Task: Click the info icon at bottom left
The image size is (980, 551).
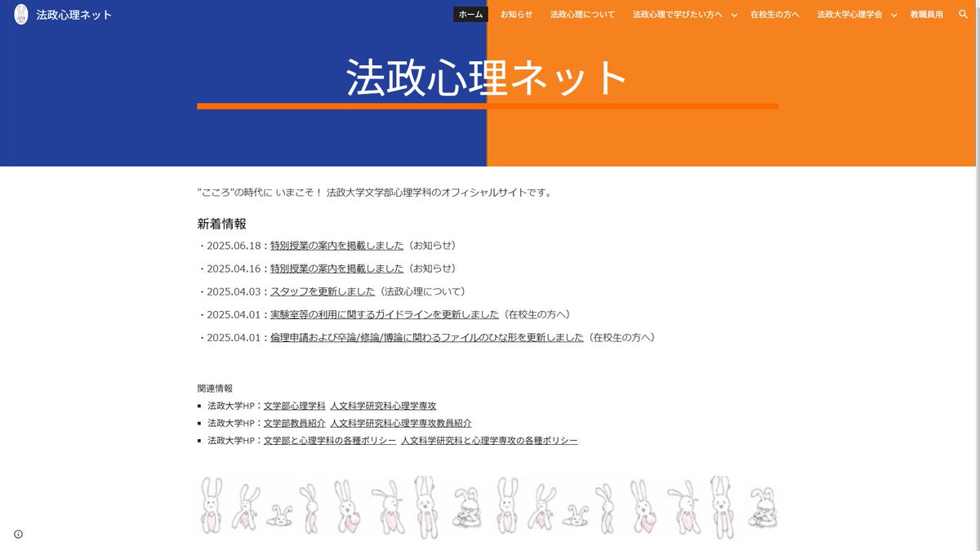Action: pyautogui.click(x=19, y=534)
